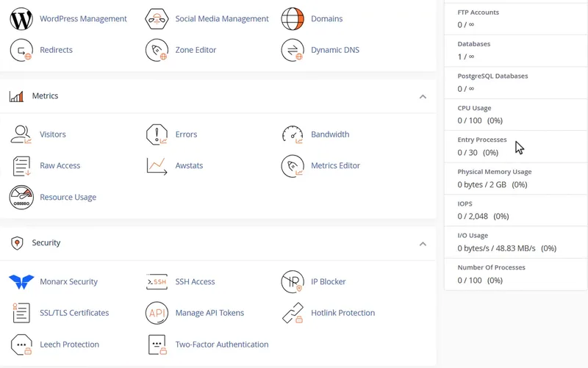
Task: Click the Zone Editor icon
Action: [x=157, y=50]
